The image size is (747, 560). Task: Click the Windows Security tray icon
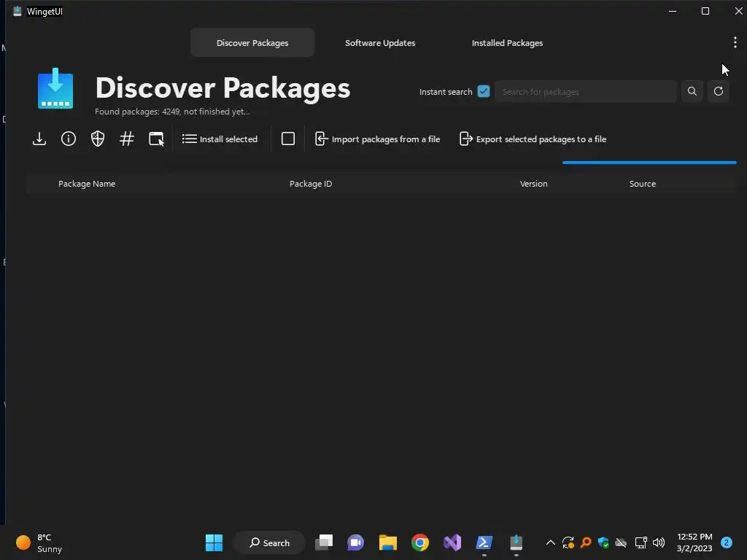[603, 542]
